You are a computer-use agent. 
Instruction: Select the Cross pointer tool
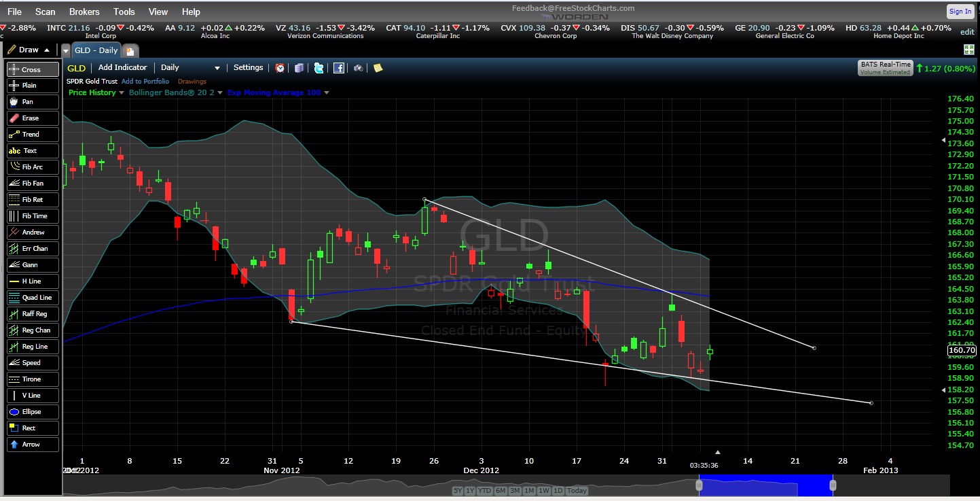(x=33, y=69)
